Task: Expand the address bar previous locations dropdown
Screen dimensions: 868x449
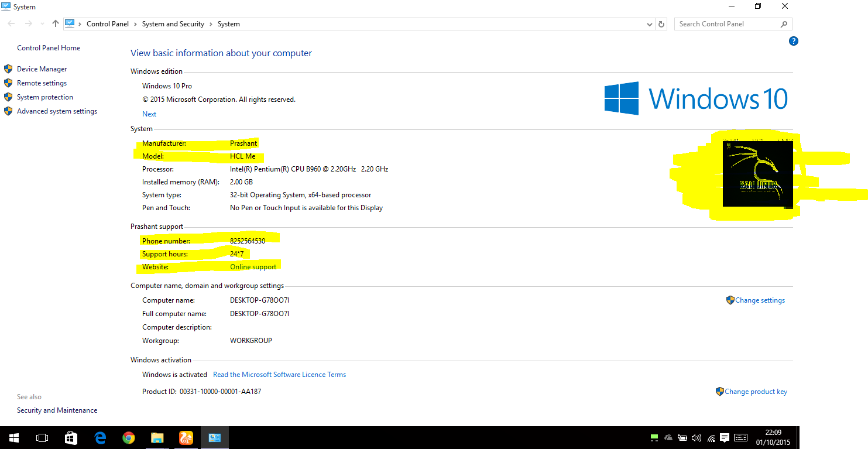Action: click(x=649, y=24)
